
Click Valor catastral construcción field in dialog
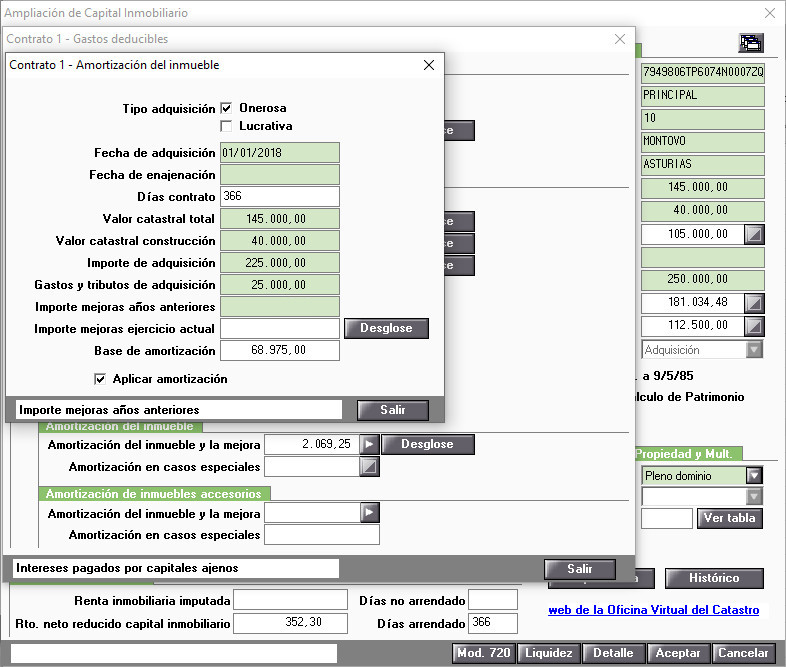280,241
